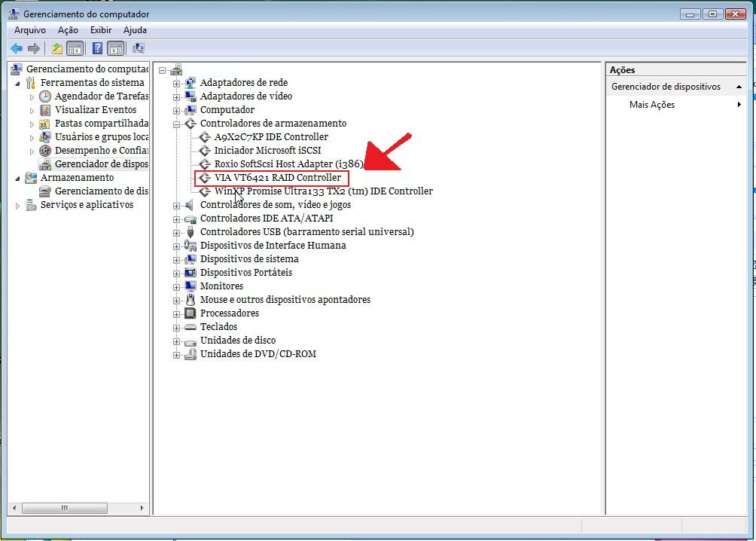Click the Mouse e outros dispositivos icon

191,299
